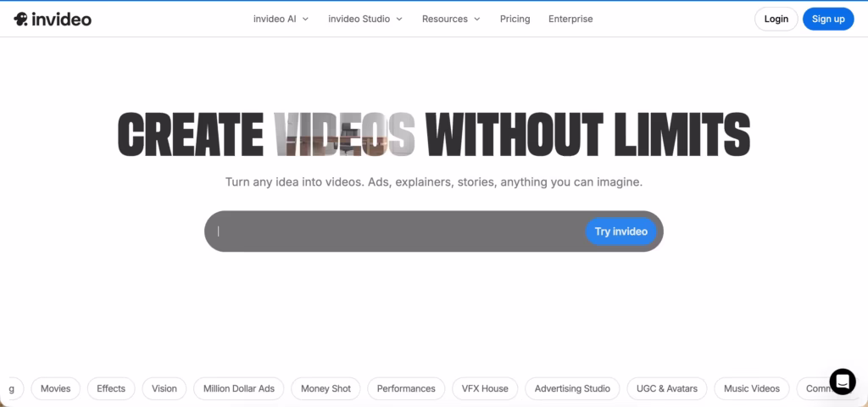Click the Try invideo button

(620, 231)
